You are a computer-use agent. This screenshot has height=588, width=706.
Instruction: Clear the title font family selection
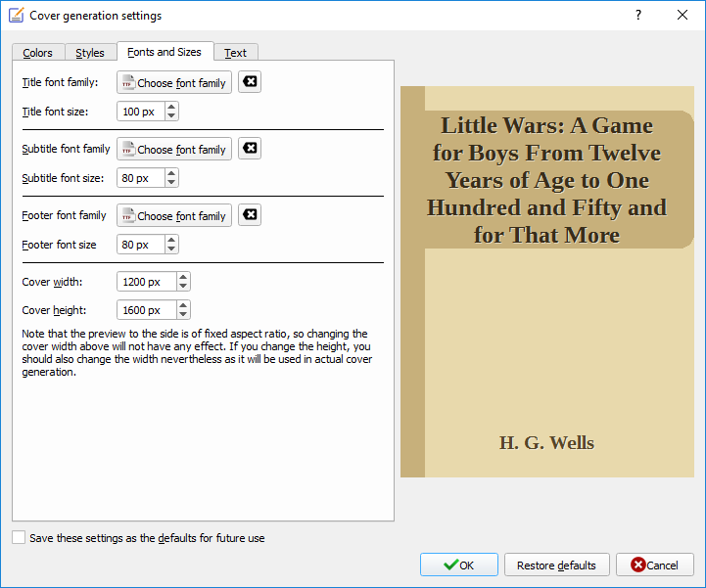(x=250, y=82)
